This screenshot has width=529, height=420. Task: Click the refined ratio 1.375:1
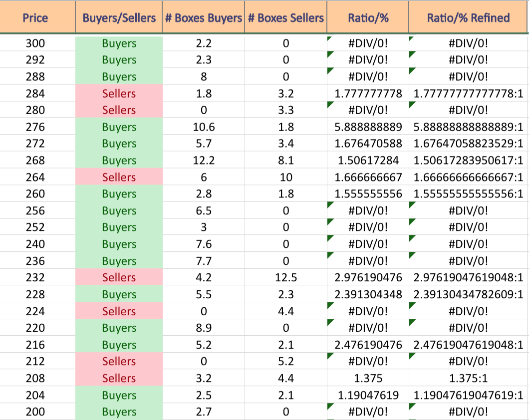tap(468, 378)
